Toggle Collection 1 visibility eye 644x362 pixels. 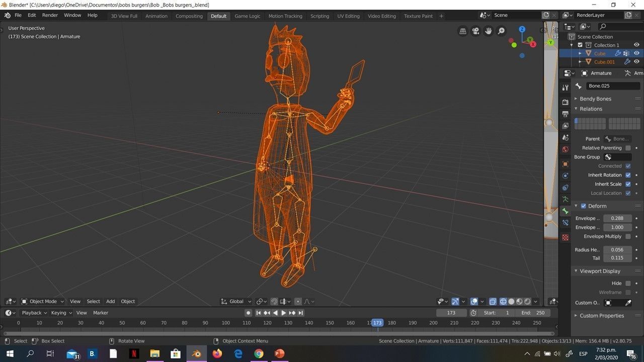(x=636, y=45)
